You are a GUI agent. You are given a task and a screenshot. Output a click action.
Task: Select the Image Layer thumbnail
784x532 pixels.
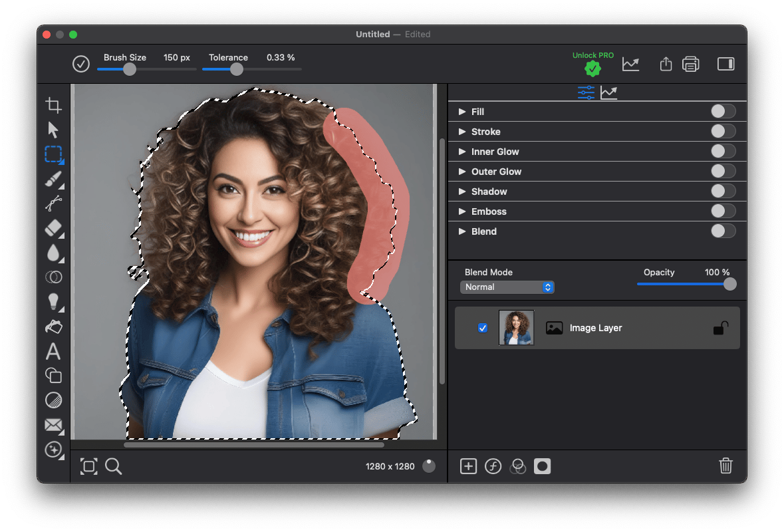click(517, 327)
